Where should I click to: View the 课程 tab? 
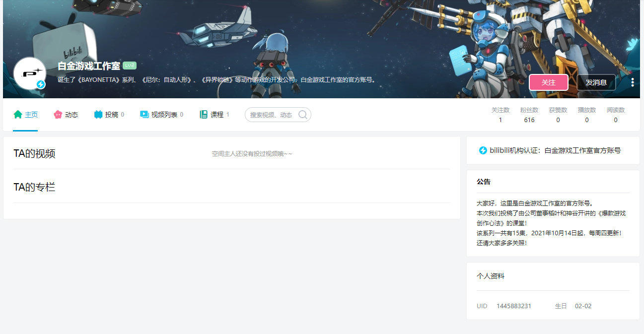[x=215, y=115]
